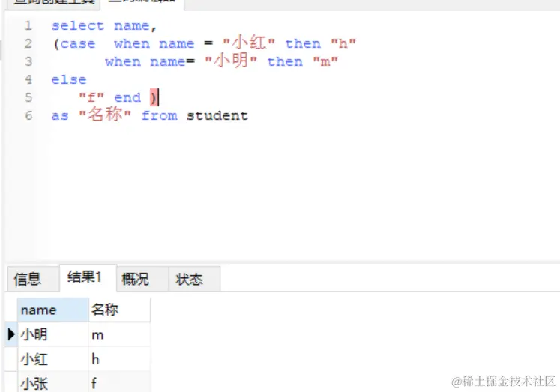Click the name column header
This screenshot has height=392, width=560.
[x=53, y=310]
